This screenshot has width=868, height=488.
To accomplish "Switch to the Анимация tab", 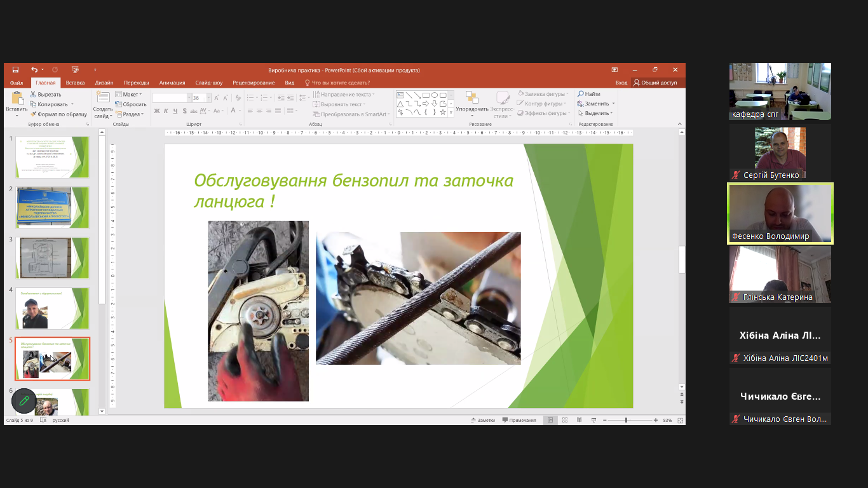I will (172, 83).
